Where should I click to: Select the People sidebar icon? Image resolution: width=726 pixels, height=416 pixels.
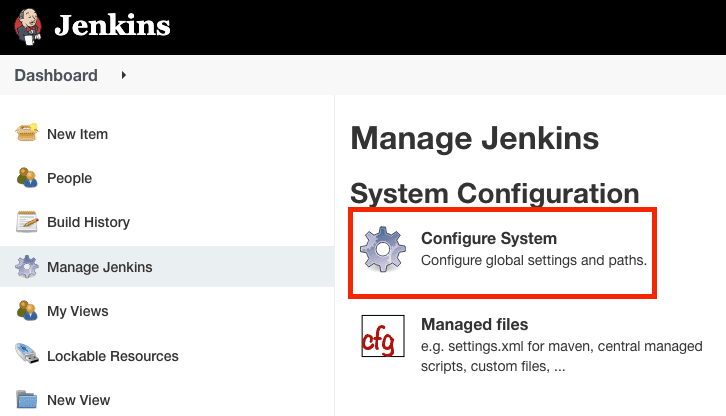point(27,177)
